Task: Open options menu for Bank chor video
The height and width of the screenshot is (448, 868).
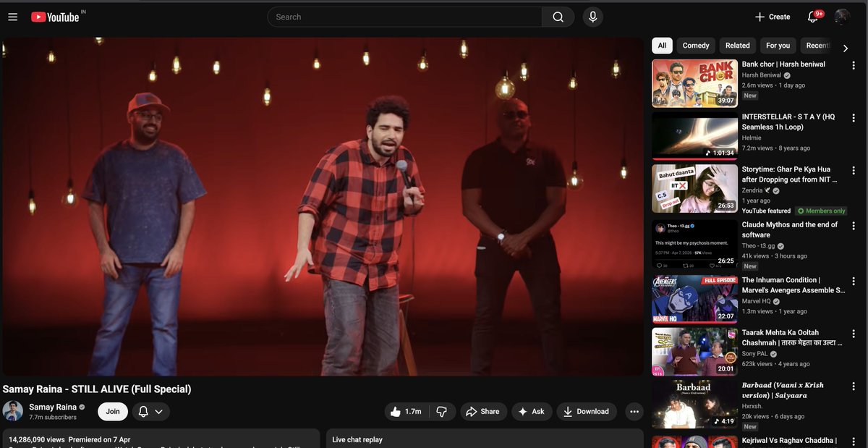Action: point(854,65)
